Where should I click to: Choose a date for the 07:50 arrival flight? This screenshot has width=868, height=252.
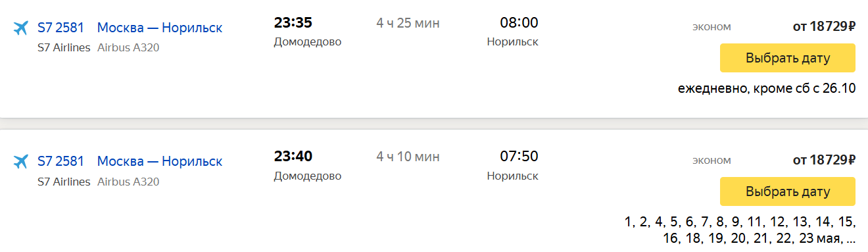coord(788,191)
